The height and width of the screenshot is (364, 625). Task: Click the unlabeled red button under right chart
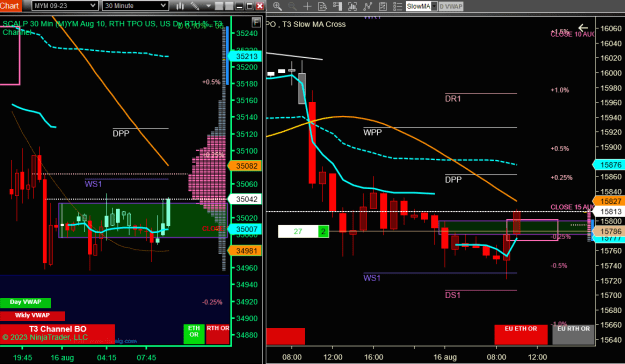pyautogui.click(x=285, y=336)
